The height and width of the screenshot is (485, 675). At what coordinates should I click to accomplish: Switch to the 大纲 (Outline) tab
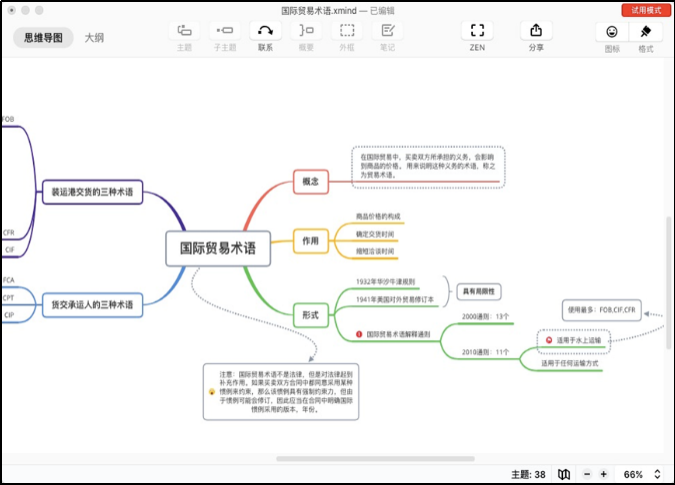tap(94, 38)
